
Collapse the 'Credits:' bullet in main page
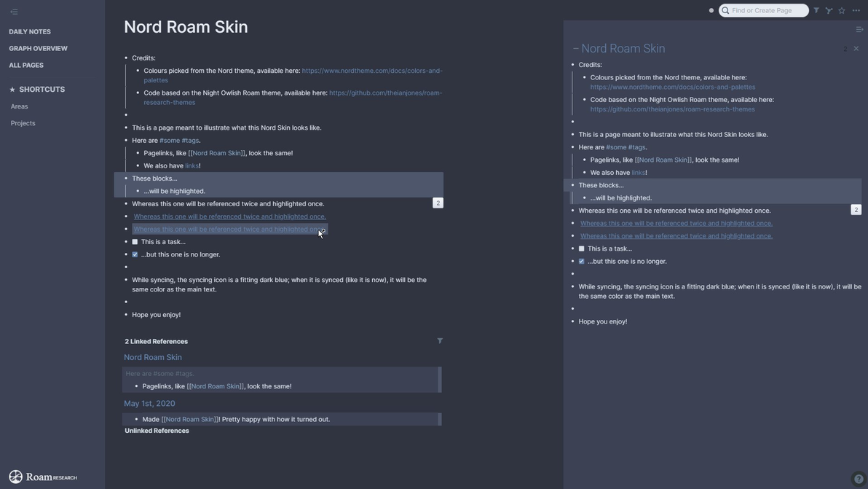coord(126,58)
